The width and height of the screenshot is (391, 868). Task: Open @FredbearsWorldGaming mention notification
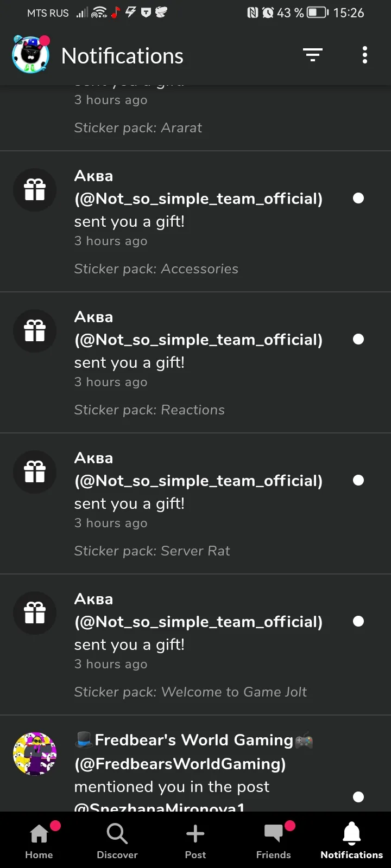point(195,763)
